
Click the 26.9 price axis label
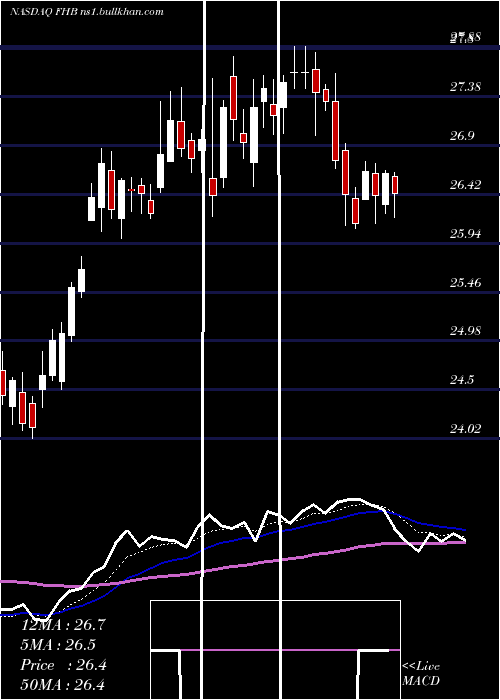click(x=462, y=135)
